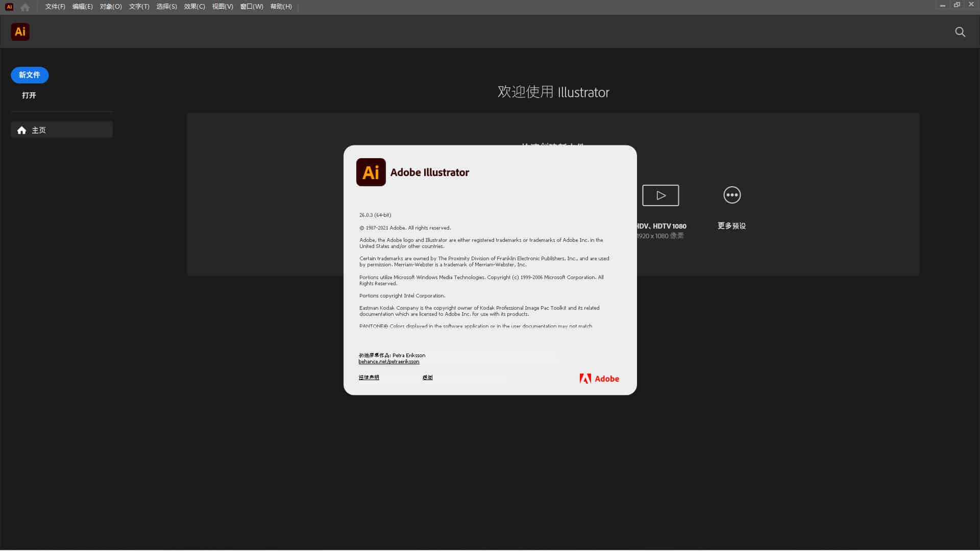Image resolution: width=980 pixels, height=551 pixels.
Task: Select the HDV, HDTV 1080 video preset icon
Action: [660, 195]
